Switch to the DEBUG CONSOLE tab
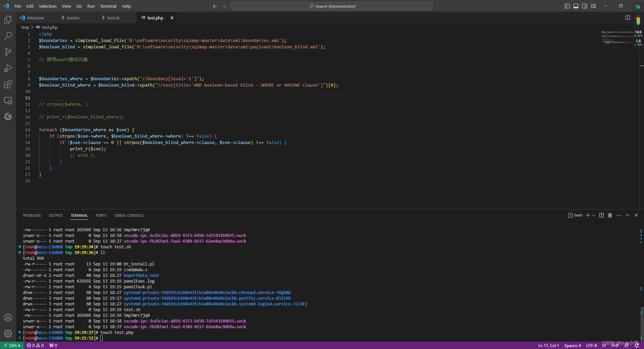 129,215
